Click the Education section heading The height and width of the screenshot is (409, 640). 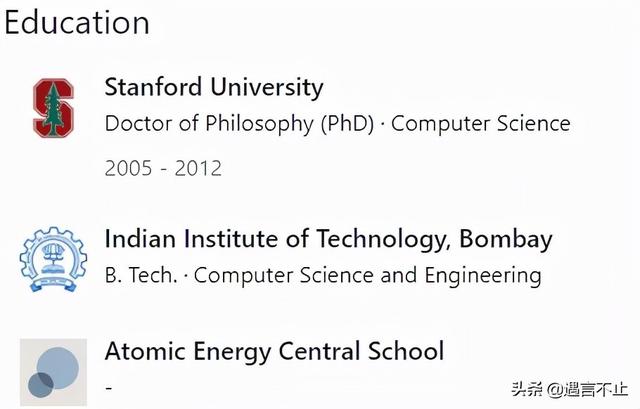coord(76,22)
